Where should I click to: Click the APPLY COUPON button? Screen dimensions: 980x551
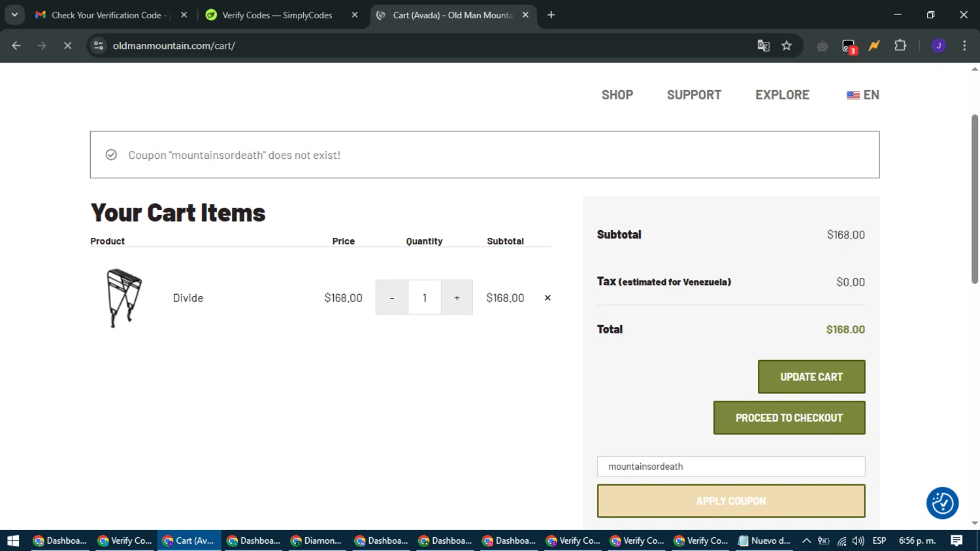point(731,501)
